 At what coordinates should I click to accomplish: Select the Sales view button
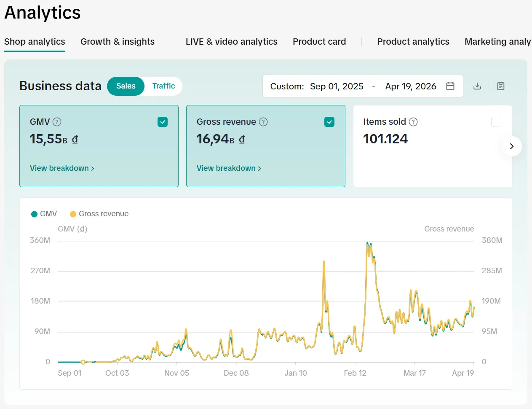tap(126, 86)
